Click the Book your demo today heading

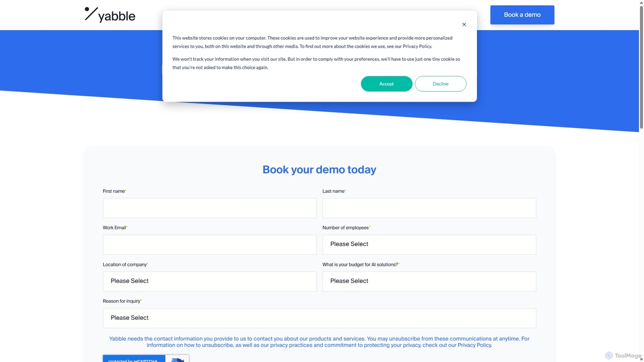click(x=319, y=169)
